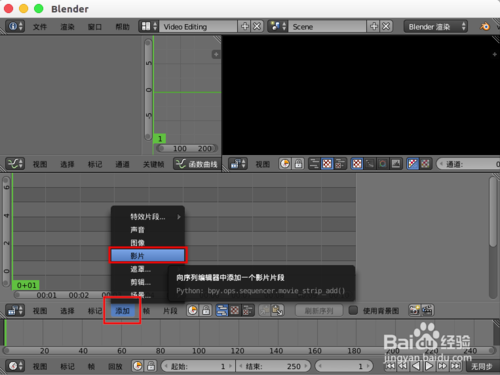The image size is (500, 375).
Task: Open the Blender 渲染 engine dropdown
Action: [436, 27]
